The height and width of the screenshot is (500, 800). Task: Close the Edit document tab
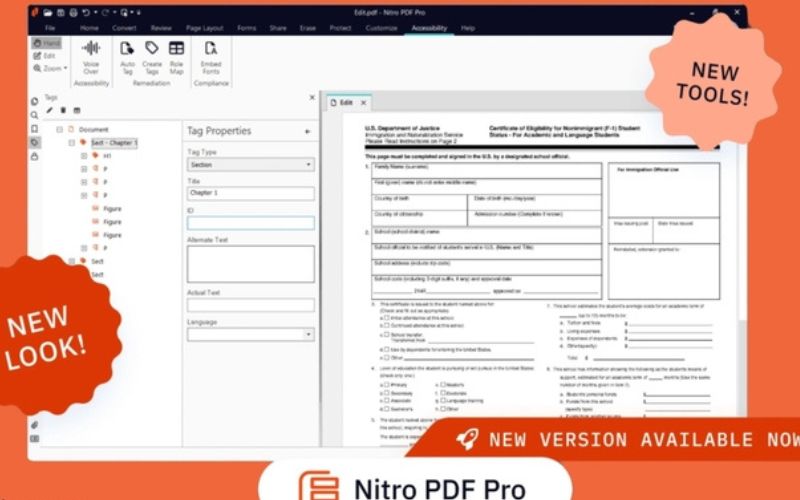[x=364, y=103]
